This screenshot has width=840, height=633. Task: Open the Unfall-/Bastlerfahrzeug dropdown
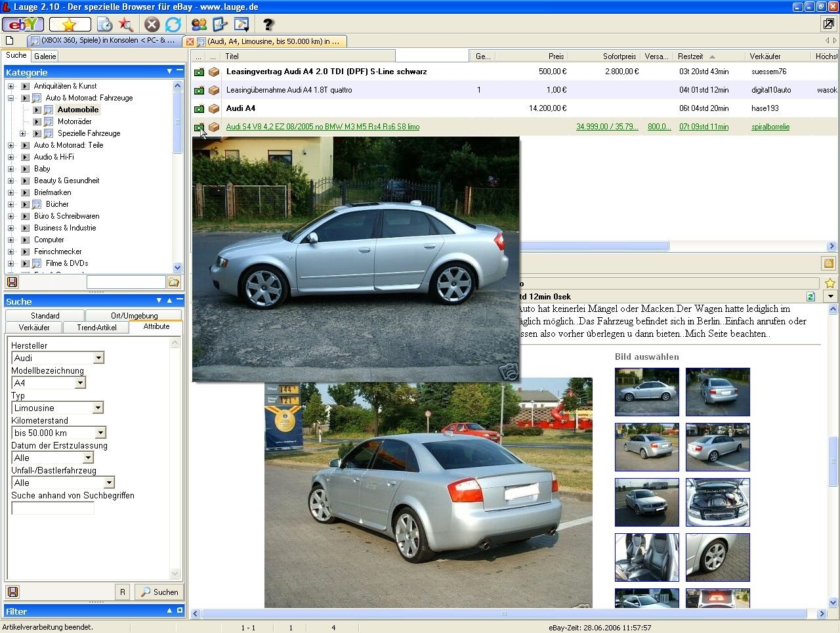pos(110,483)
